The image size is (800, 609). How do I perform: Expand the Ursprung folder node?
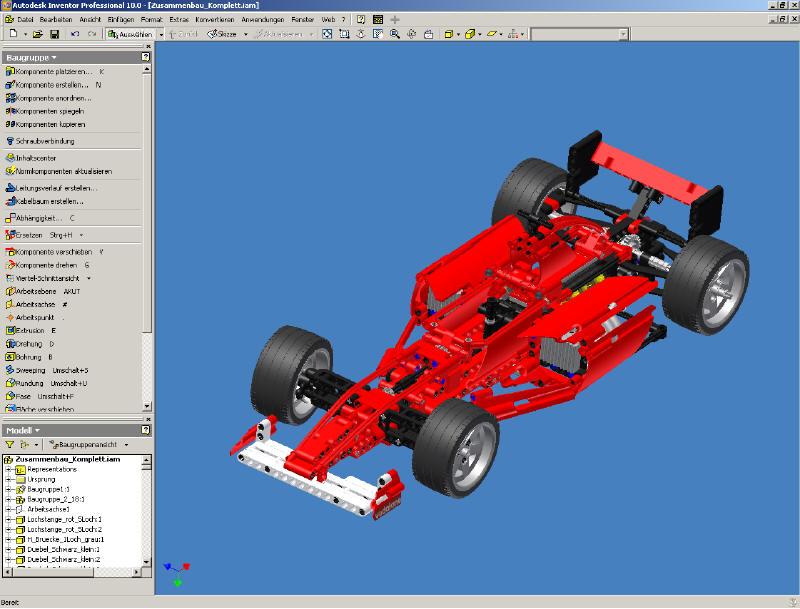click(9, 480)
